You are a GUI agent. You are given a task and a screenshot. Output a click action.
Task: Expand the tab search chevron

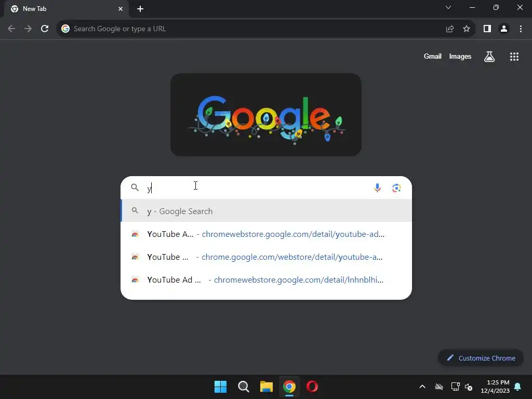[448, 7]
